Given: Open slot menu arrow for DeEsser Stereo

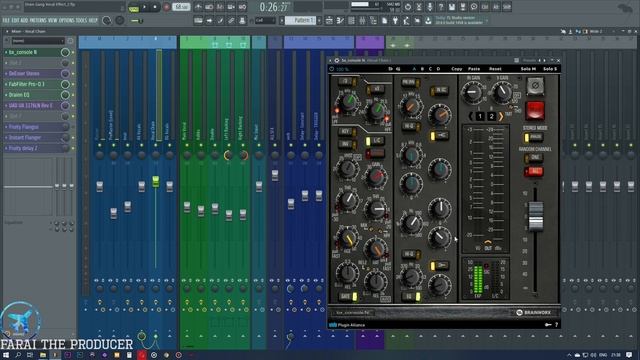Looking at the screenshot, I should [x=6, y=73].
